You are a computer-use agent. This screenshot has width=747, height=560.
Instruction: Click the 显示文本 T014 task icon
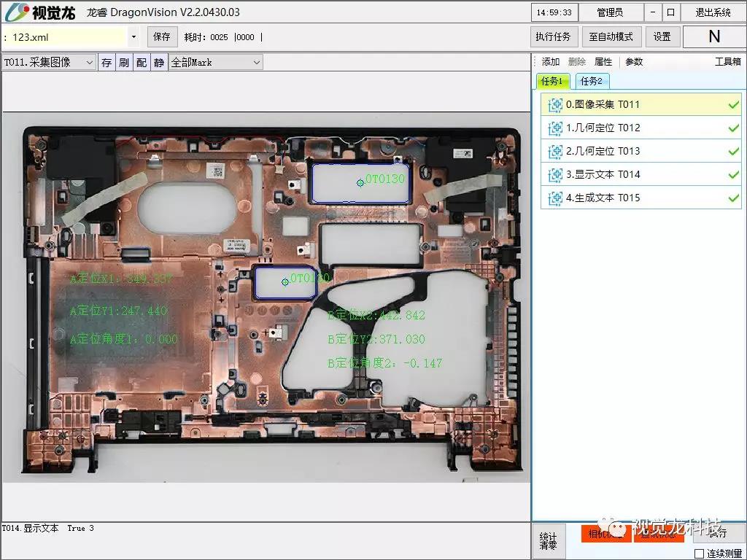[555, 175]
